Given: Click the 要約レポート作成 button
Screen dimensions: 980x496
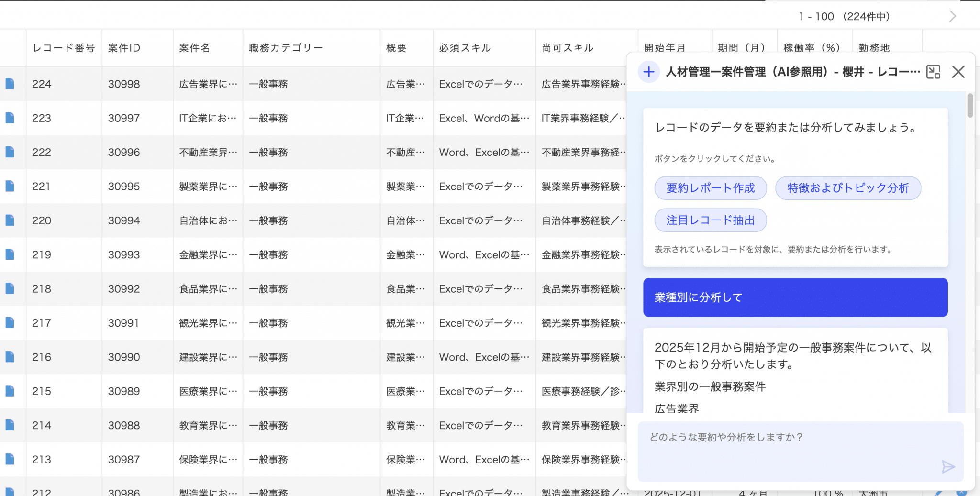Looking at the screenshot, I should pyautogui.click(x=710, y=188).
